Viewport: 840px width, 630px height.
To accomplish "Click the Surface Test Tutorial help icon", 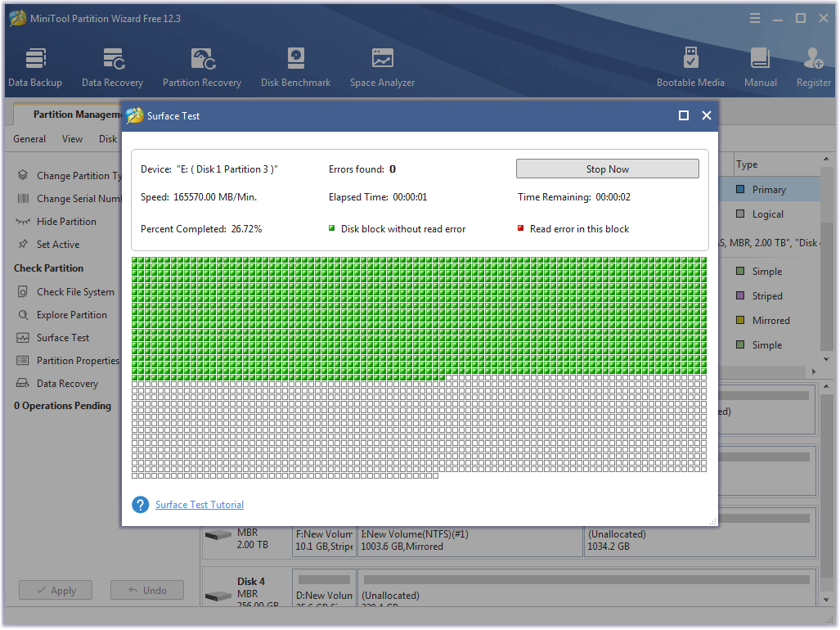I will click(x=141, y=505).
